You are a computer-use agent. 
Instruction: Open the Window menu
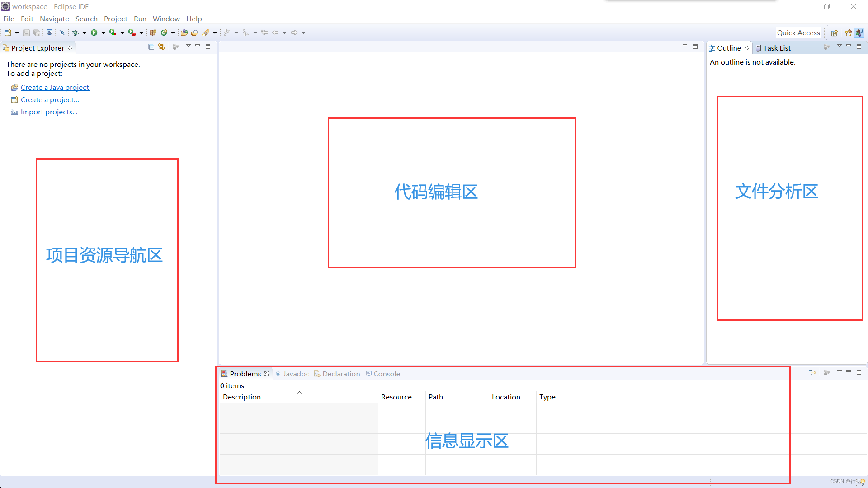tap(166, 19)
